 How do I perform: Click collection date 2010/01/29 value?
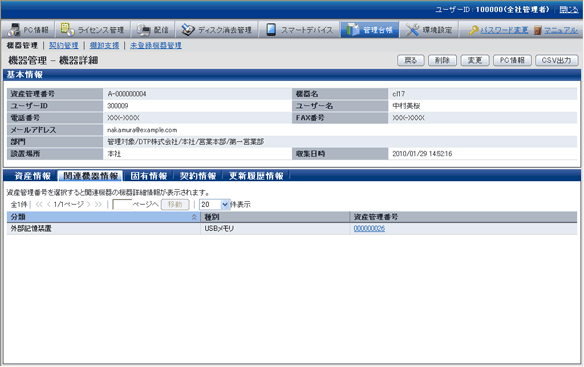pyautogui.click(x=422, y=154)
